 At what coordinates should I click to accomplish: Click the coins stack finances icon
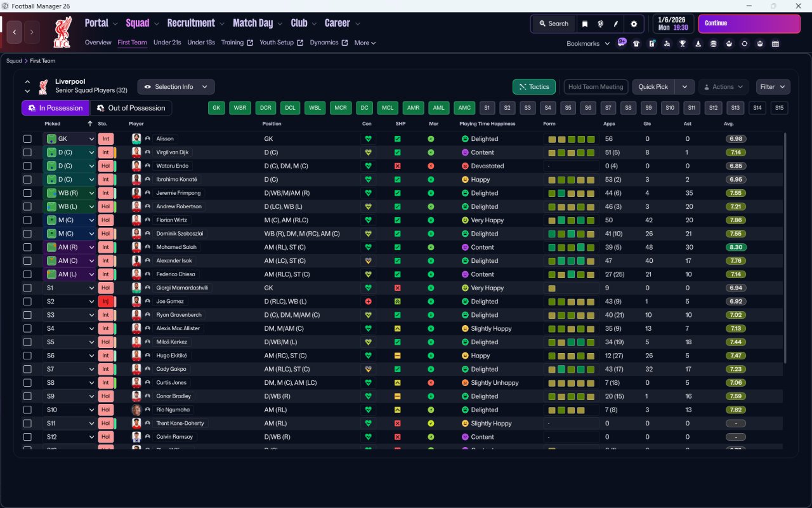(714, 44)
